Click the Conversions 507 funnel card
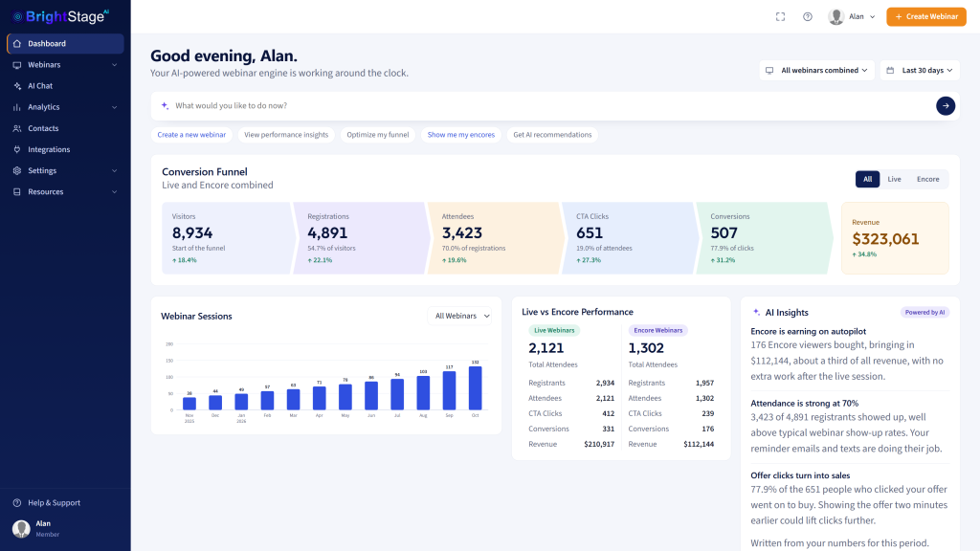 click(764, 238)
